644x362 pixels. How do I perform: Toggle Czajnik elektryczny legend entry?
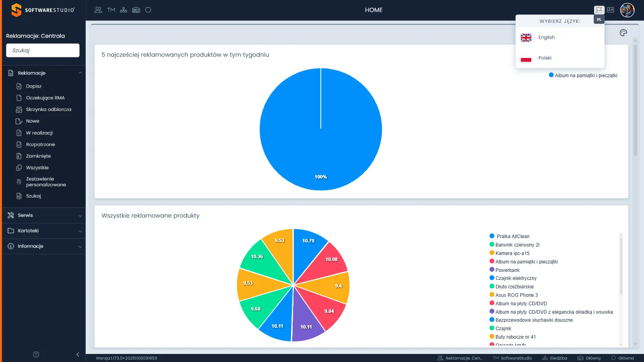(x=513, y=278)
